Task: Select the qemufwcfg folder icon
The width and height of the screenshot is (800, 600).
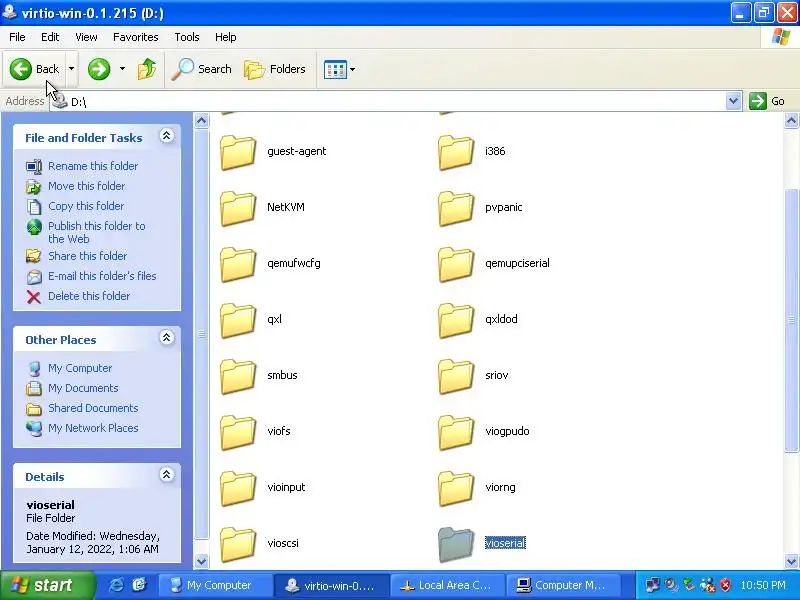Action: (238, 264)
